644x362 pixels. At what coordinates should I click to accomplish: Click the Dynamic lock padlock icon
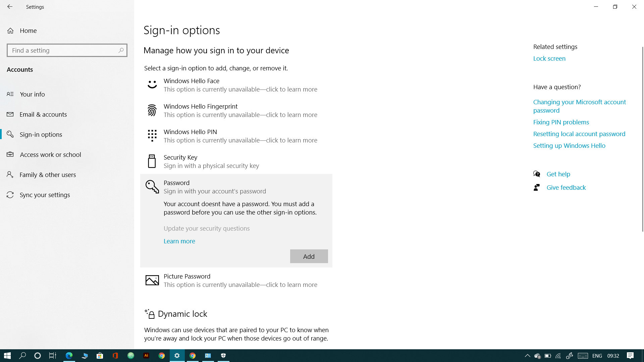[x=150, y=314]
